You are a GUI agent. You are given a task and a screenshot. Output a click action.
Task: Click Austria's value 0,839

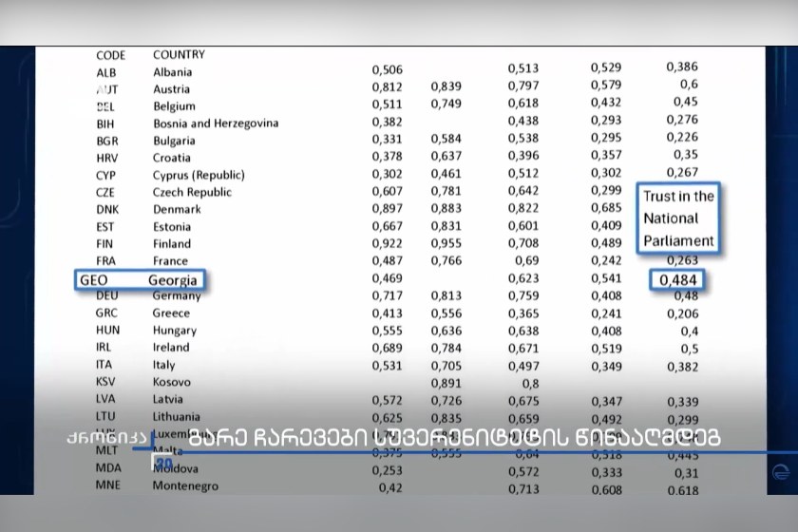446,87
